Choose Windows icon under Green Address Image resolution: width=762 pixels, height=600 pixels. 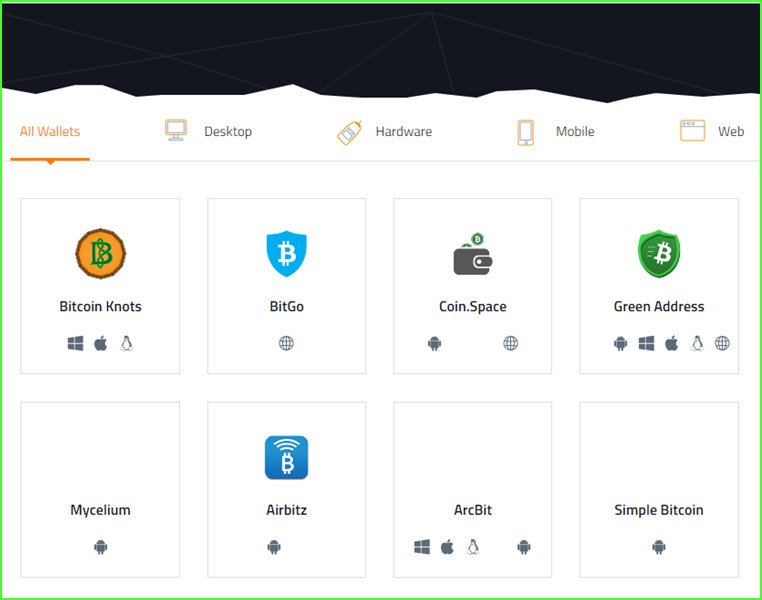[x=646, y=343]
